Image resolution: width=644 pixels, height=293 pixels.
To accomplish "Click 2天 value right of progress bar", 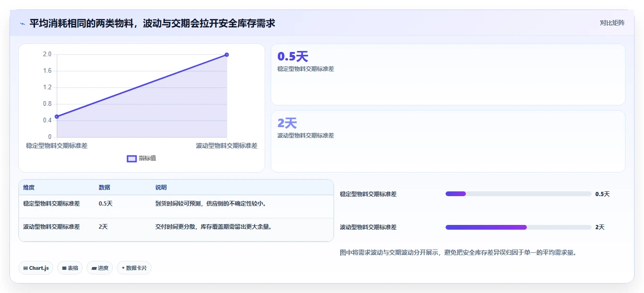I will 600,227.
